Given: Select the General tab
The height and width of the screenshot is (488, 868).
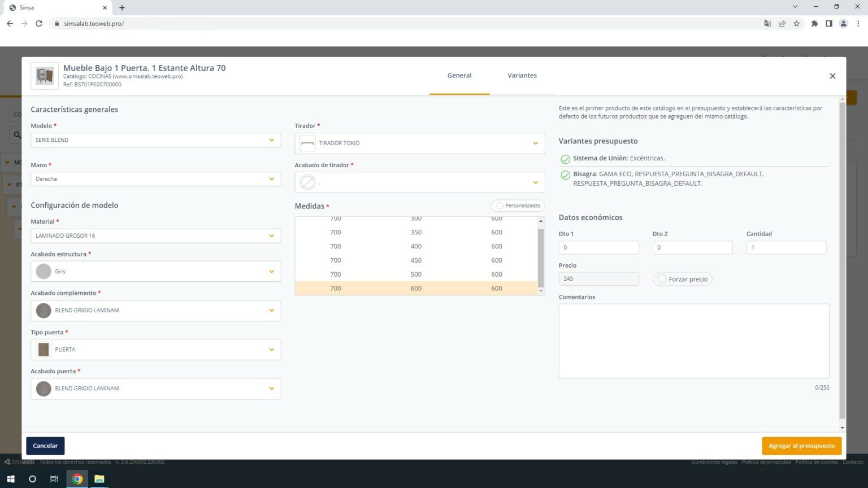Looking at the screenshot, I should 459,75.
